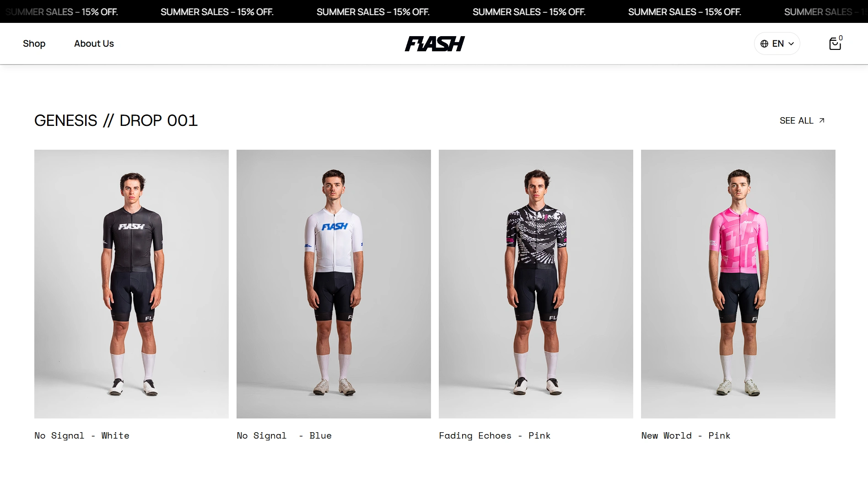View the black jersey product photo
The image size is (868, 494).
coord(131,284)
